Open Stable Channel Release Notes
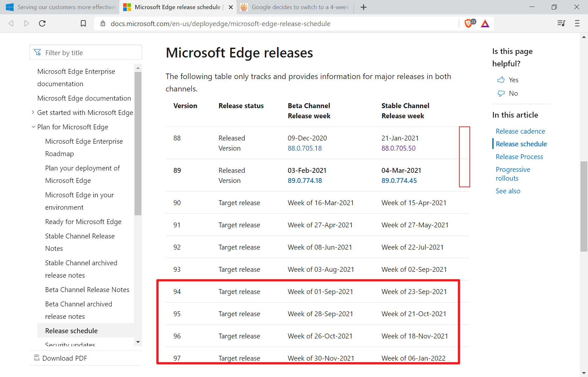This screenshot has height=377, width=588. pos(80,242)
